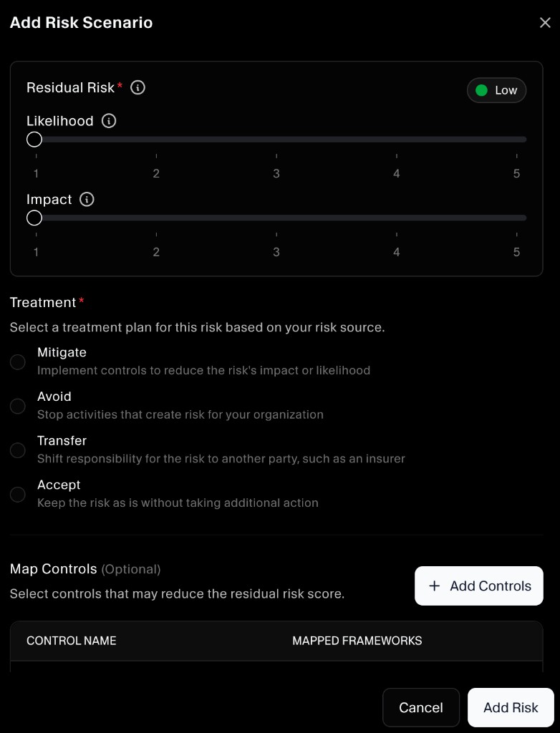This screenshot has height=733, width=560.
Task: Close the Add Risk Scenario dialog
Action: (x=546, y=22)
